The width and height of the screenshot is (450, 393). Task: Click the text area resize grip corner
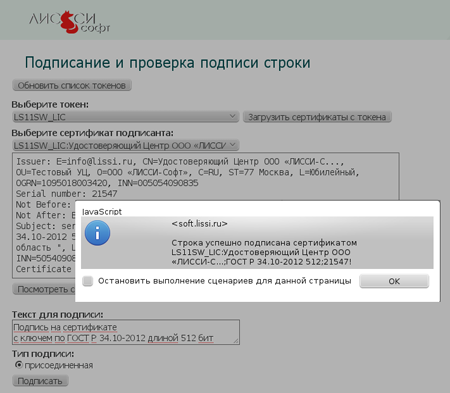(x=236, y=341)
